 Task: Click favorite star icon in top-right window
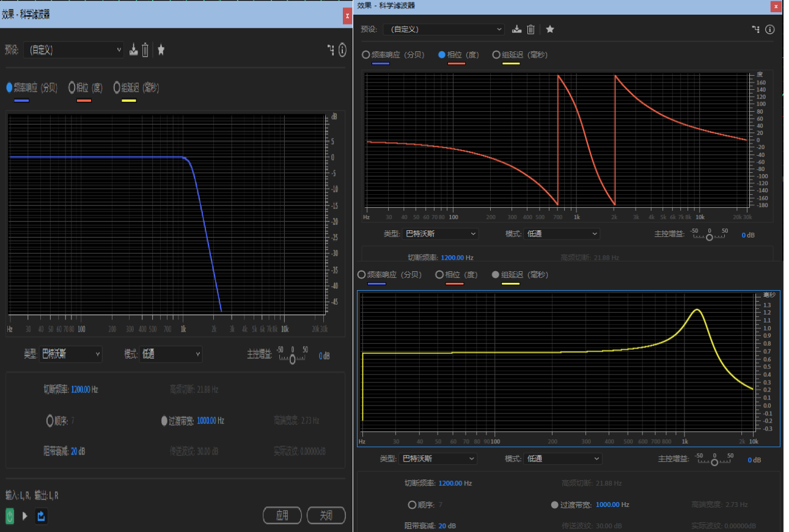[x=550, y=29]
